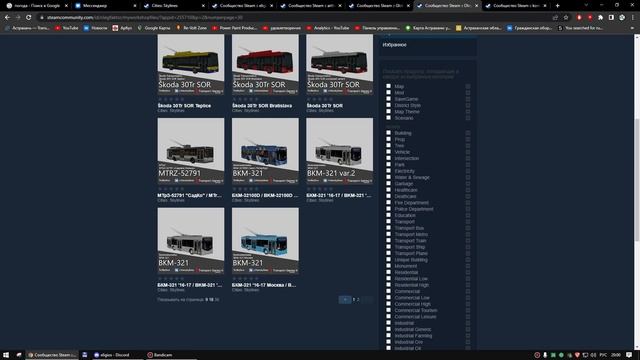Open the Re-Volt Zone bookmark
Image resolution: width=640 pixels, height=360 pixels.
pos(192,28)
